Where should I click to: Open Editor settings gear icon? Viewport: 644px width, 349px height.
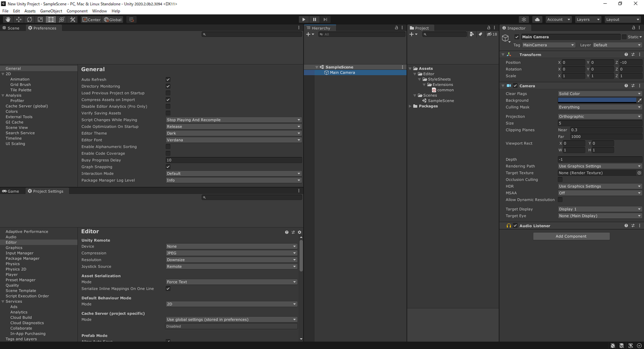click(299, 232)
